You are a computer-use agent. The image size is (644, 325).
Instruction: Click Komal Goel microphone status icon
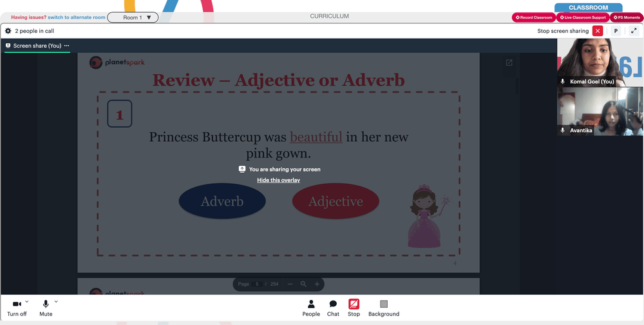pyautogui.click(x=563, y=81)
